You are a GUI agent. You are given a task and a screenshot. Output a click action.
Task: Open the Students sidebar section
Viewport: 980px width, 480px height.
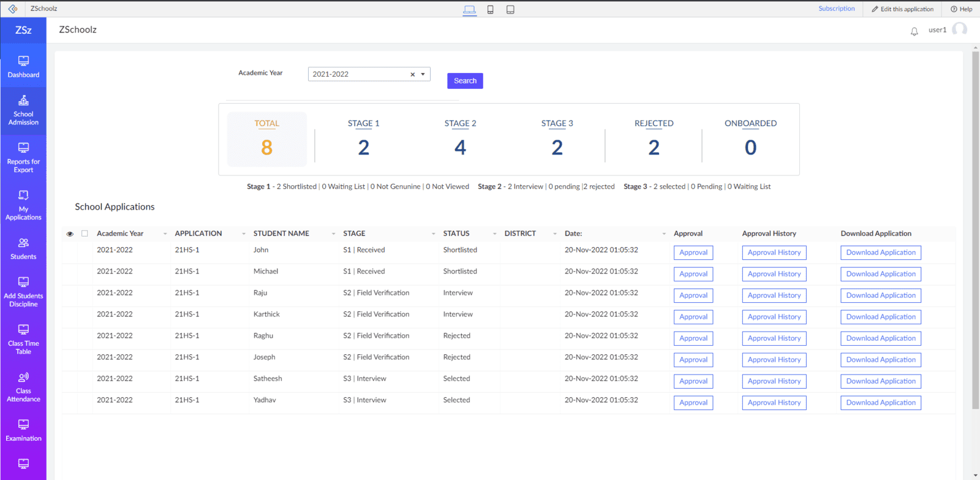point(23,249)
